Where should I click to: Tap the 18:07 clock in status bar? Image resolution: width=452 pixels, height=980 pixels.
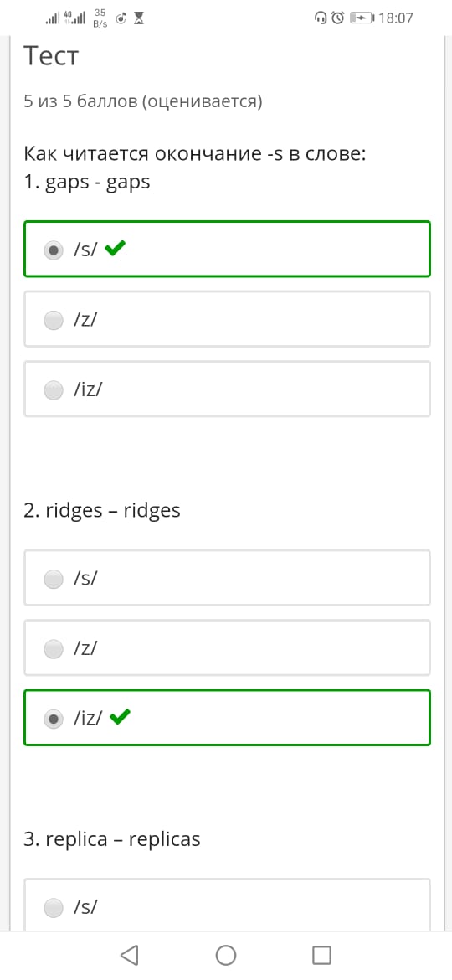(x=396, y=18)
